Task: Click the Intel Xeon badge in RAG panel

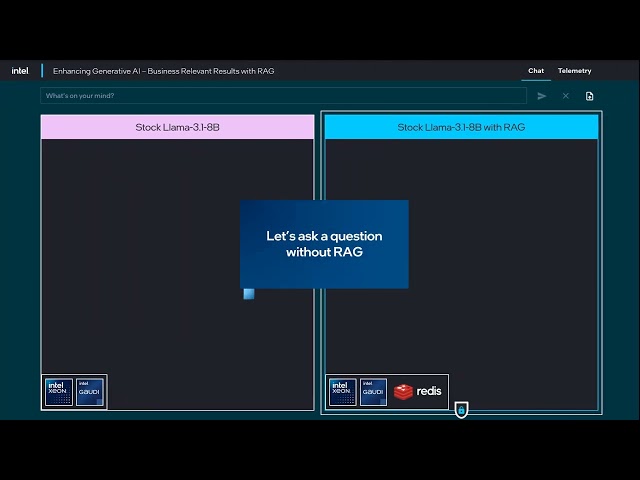Action: click(x=343, y=392)
